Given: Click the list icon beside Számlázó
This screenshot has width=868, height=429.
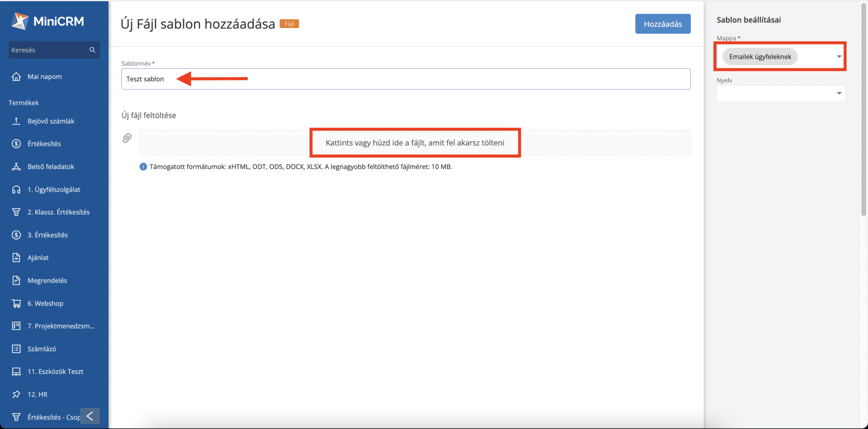Looking at the screenshot, I should tap(16, 349).
